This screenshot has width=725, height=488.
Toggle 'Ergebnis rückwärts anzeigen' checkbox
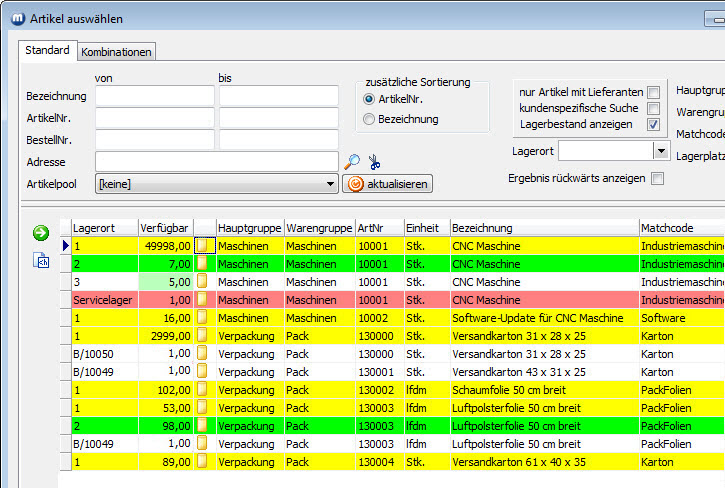(657, 179)
